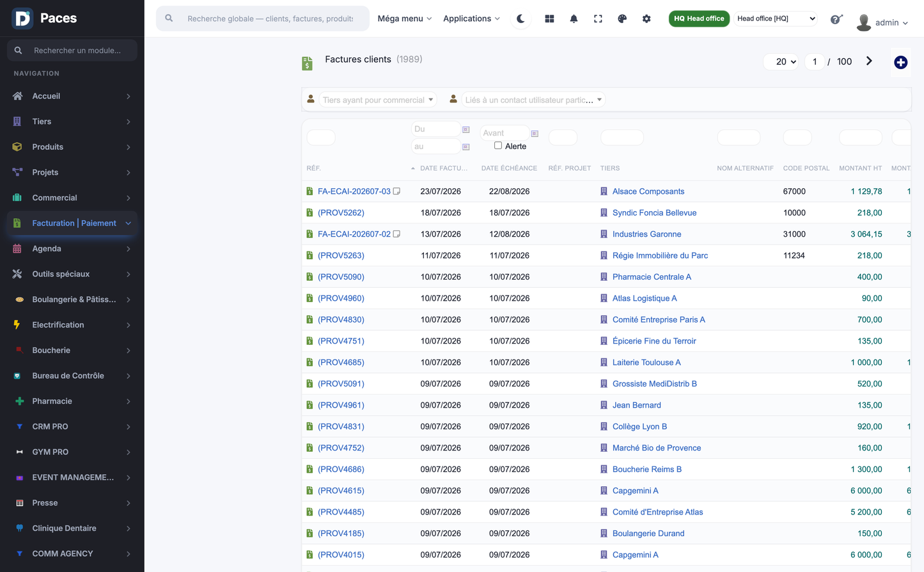The image size is (924, 572).
Task: Open third party Pharmacie Centrale A
Action: pos(652,277)
